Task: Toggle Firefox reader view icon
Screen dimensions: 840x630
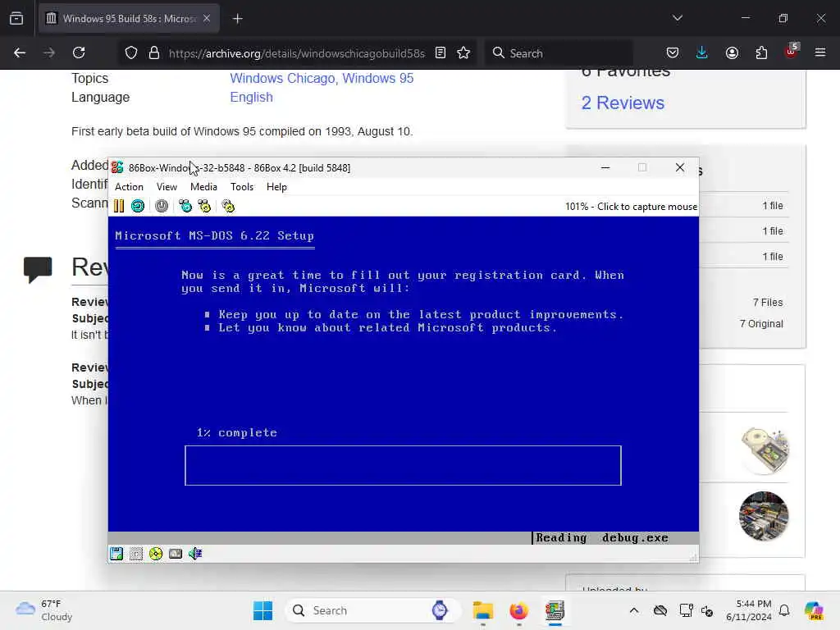Action: pyautogui.click(x=441, y=53)
